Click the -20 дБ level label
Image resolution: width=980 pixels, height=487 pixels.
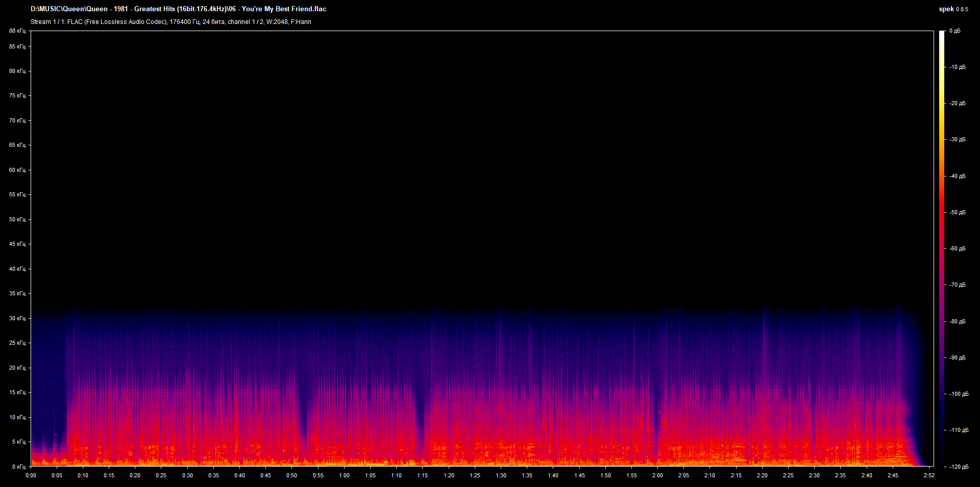coord(958,103)
